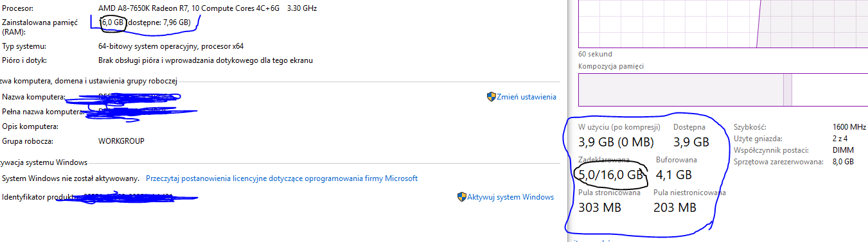The height and width of the screenshot is (242, 868).
Task: Select the Użyte gniazda 2 z 4 value
Action: tap(841, 139)
